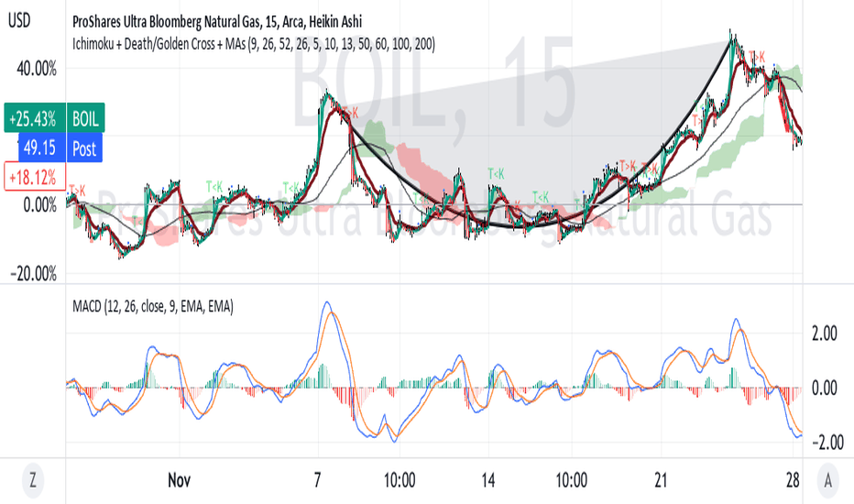Image resolution: width=854 pixels, height=504 pixels.
Task: Click the 7 date label on time axis
Action: (317, 480)
